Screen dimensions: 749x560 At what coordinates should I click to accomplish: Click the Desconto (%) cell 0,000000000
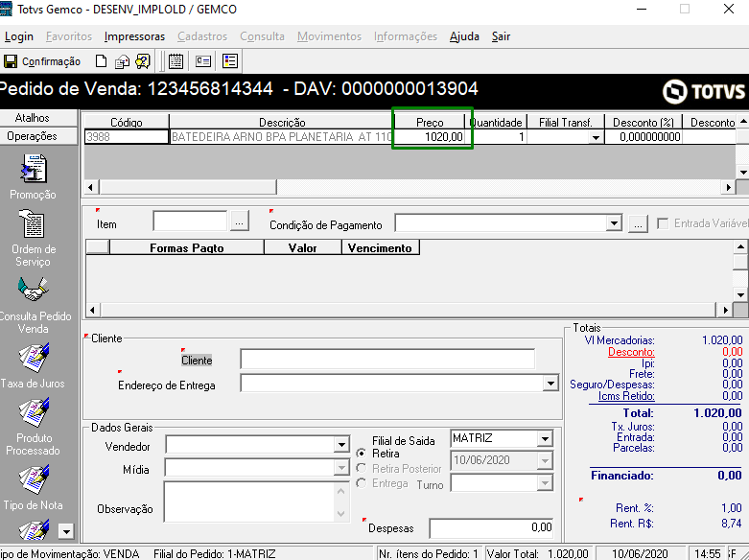[644, 137]
